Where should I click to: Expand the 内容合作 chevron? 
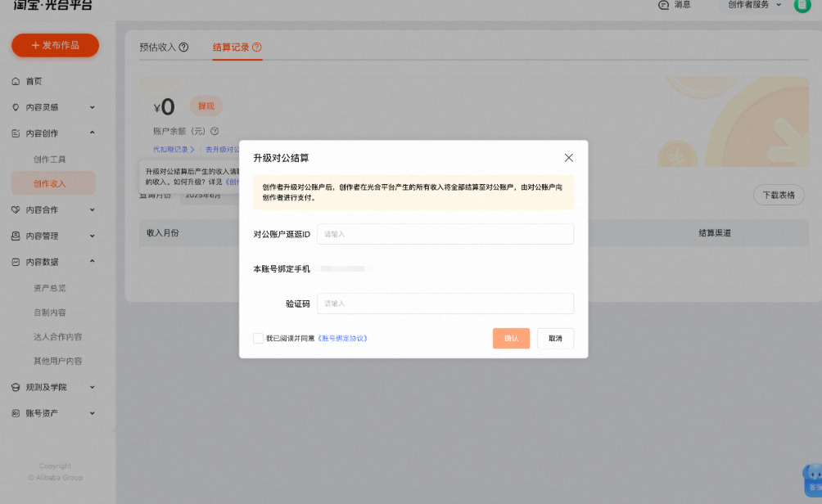(x=93, y=209)
